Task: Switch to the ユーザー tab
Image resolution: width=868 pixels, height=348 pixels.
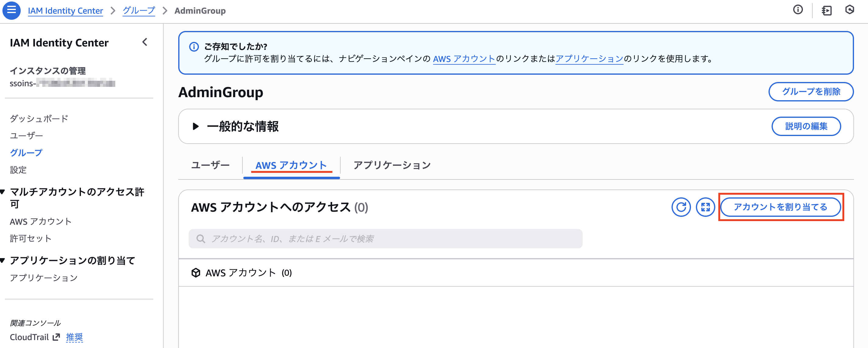Action: 210,165
